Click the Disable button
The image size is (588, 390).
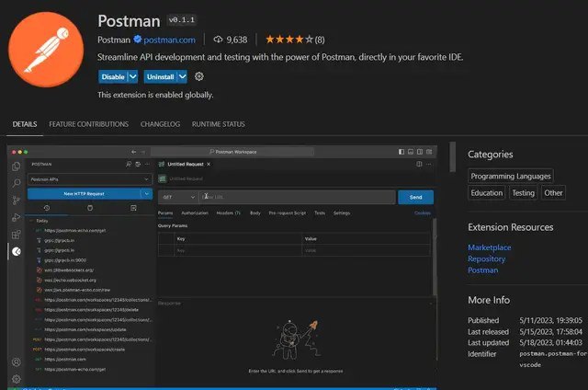pos(113,76)
